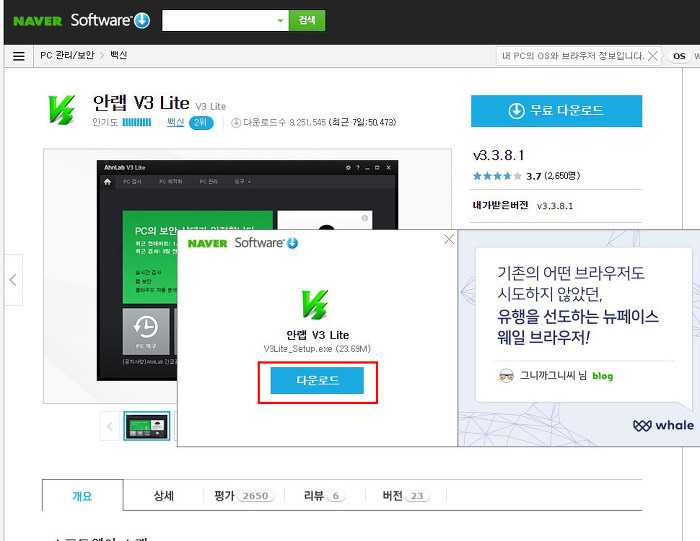
Task: Switch to the 상세 tab
Action: [163, 495]
